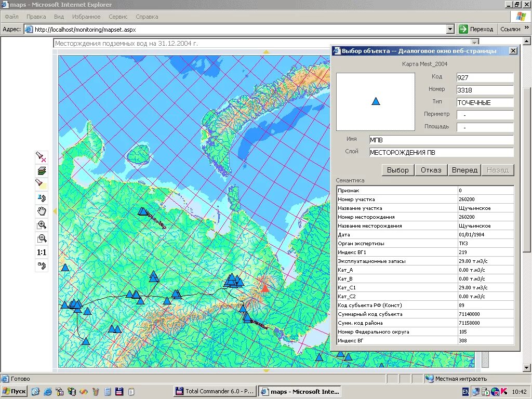Click the green Переход go arrow
532x399 pixels.
pos(463,29)
